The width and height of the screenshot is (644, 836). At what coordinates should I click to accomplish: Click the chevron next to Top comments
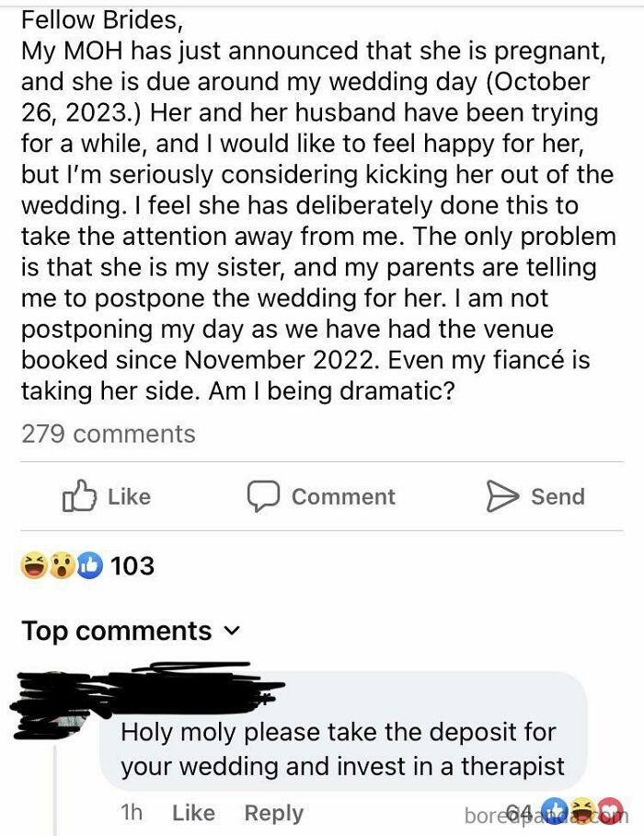233,633
